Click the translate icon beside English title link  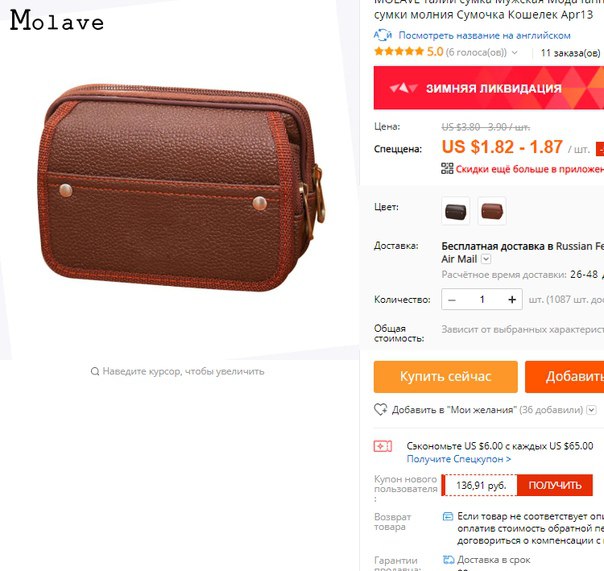(x=383, y=35)
